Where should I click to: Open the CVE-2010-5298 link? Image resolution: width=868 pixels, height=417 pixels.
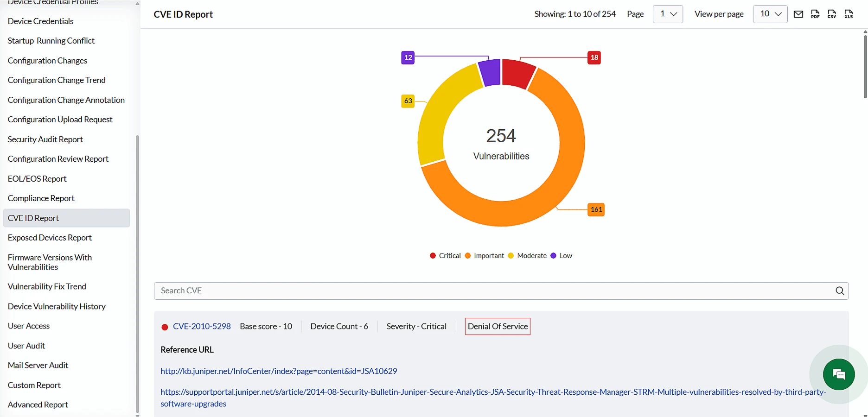[x=202, y=326]
